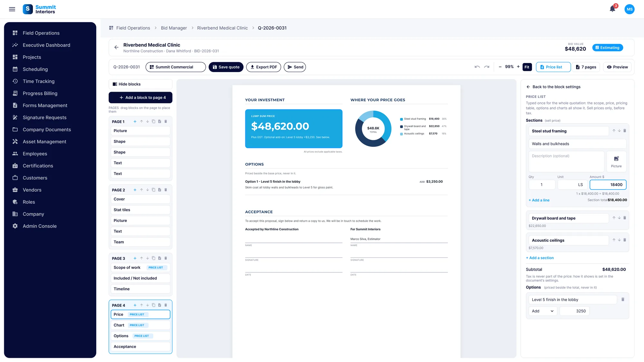This screenshot has height=362, width=644.
Task: Move the Drywall board and tape section down
Action: (619, 218)
